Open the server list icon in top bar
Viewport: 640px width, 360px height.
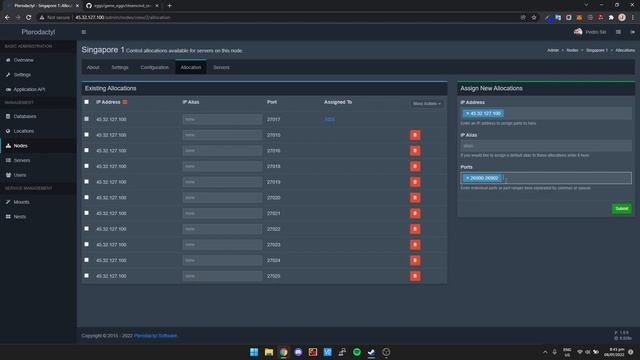(x=618, y=32)
